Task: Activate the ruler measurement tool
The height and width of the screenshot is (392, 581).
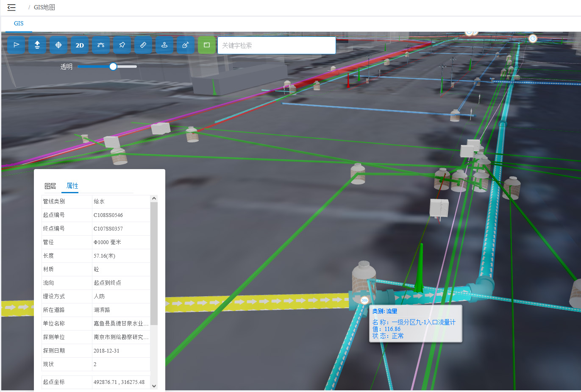Action: click(143, 45)
